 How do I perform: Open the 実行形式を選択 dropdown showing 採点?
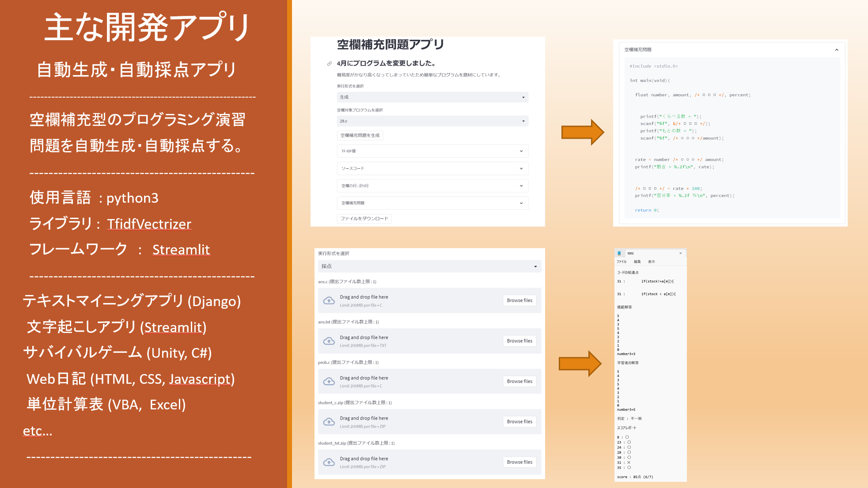click(x=429, y=266)
